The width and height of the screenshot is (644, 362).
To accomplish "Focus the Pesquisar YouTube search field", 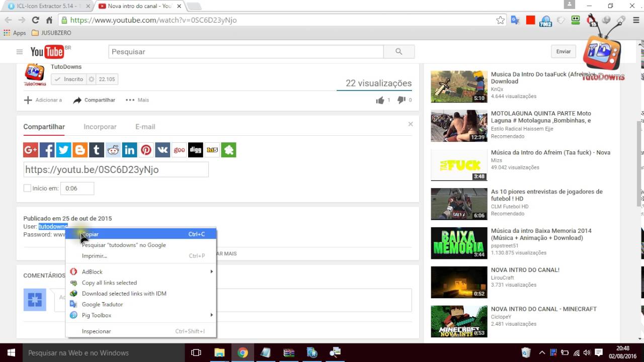I will 246,52.
